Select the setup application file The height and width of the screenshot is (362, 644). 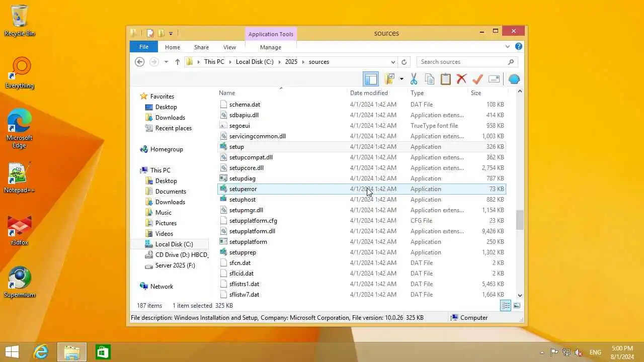pyautogui.click(x=361, y=147)
